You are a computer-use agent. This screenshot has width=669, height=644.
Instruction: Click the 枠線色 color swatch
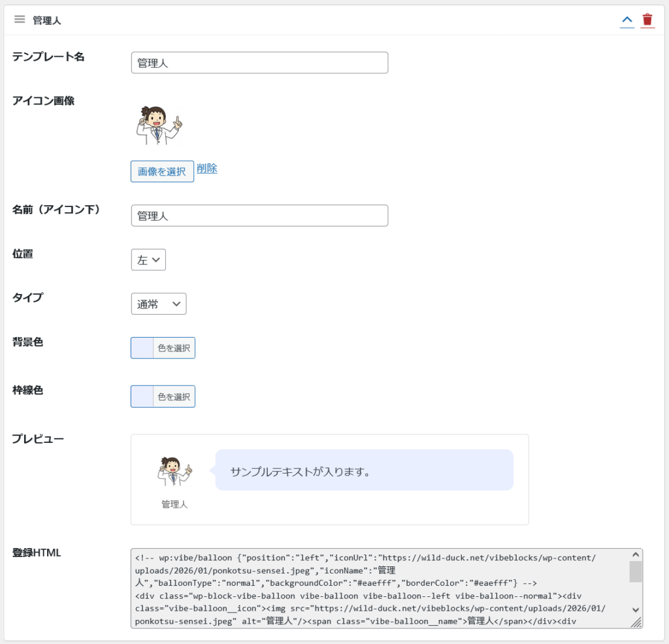click(x=142, y=396)
